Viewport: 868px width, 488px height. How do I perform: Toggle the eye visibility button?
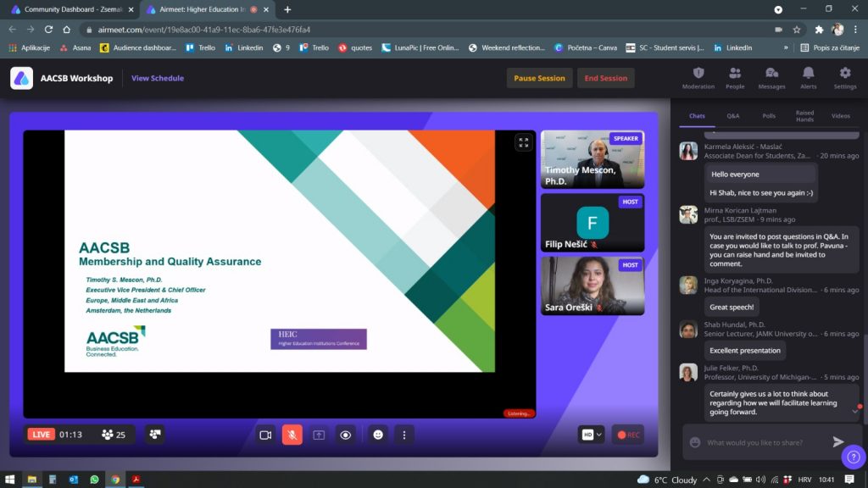coord(346,435)
